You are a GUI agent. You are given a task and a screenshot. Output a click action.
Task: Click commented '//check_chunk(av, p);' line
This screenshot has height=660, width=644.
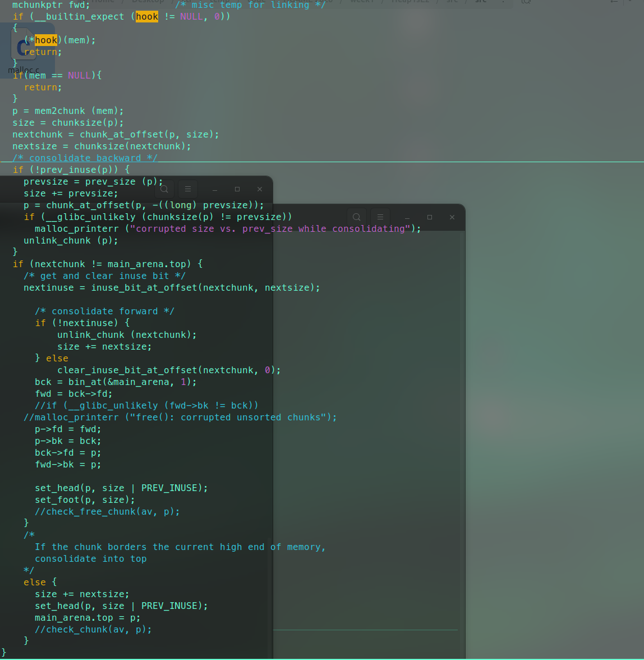pos(93,630)
